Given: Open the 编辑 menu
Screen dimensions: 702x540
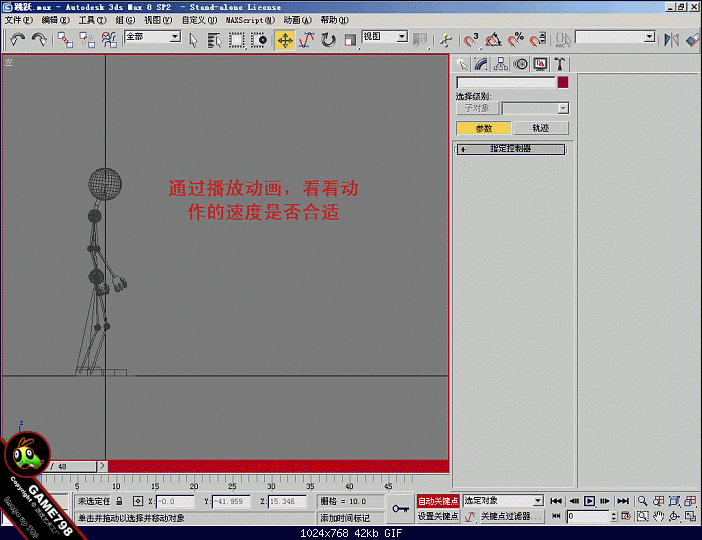Looking at the screenshot, I should (56, 20).
